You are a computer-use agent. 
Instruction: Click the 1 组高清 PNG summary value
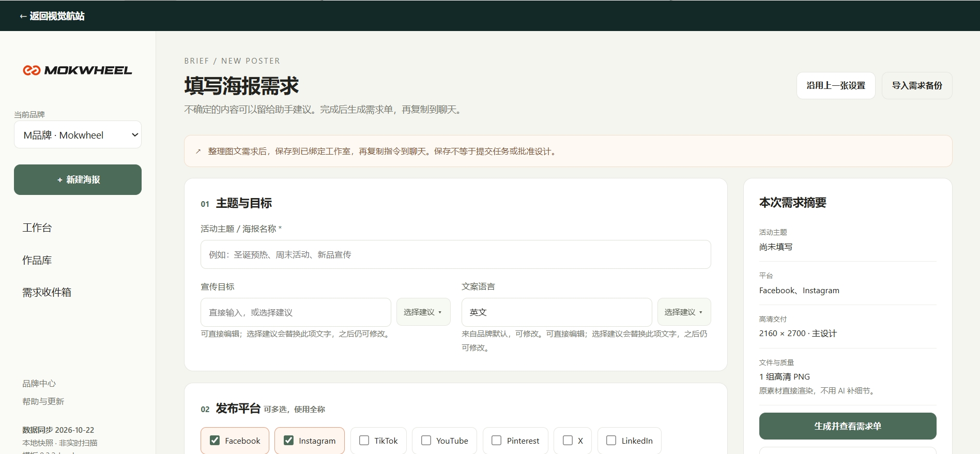pyautogui.click(x=784, y=377)
